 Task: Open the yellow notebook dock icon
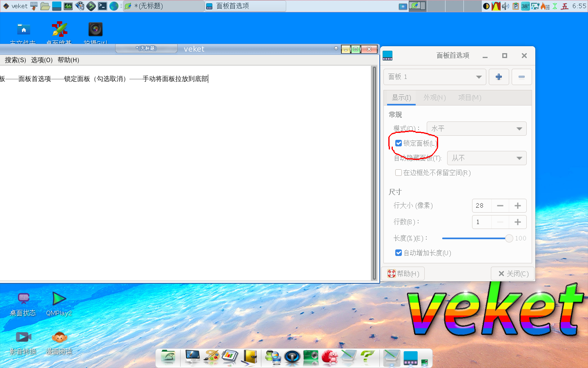pos(249,357)
